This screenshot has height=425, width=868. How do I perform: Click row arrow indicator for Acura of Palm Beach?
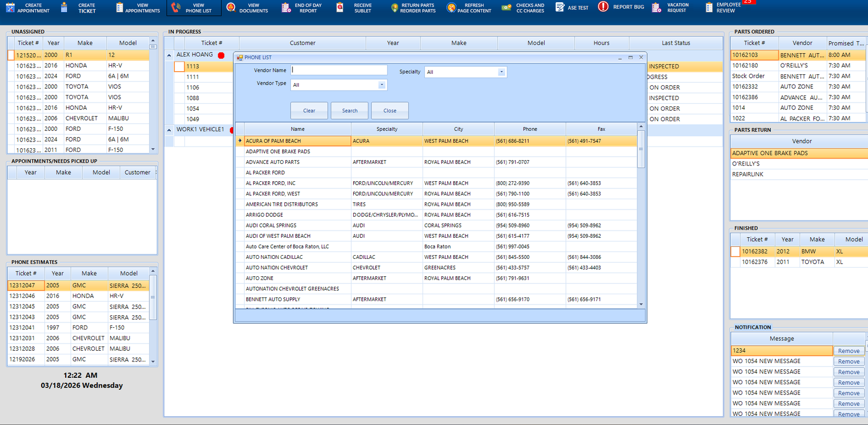coord(240,141)
